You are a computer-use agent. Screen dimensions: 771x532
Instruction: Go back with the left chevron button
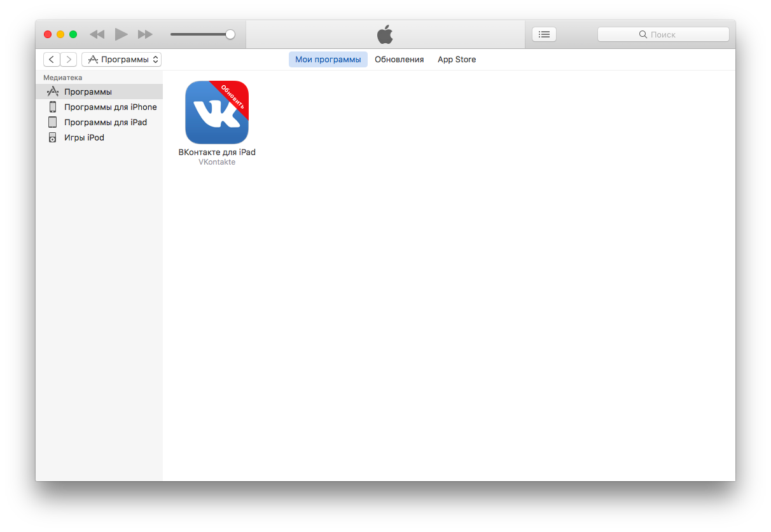point(52,59)
